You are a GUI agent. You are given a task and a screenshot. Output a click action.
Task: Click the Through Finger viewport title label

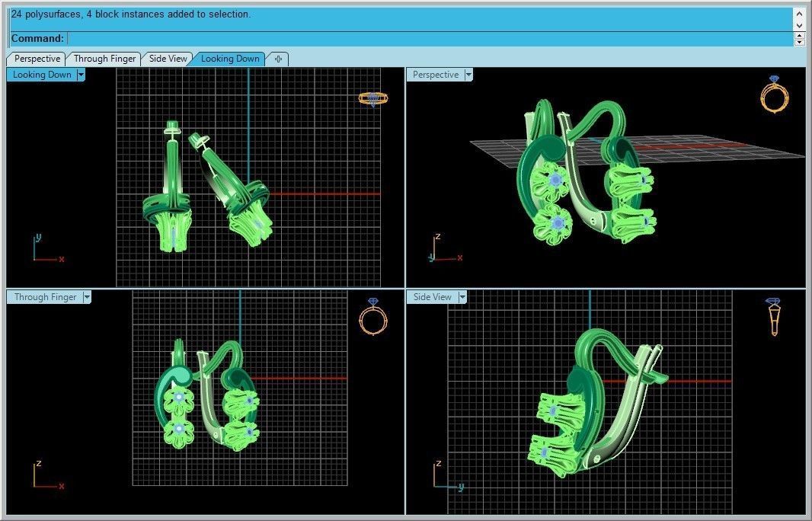coord(45,297)
